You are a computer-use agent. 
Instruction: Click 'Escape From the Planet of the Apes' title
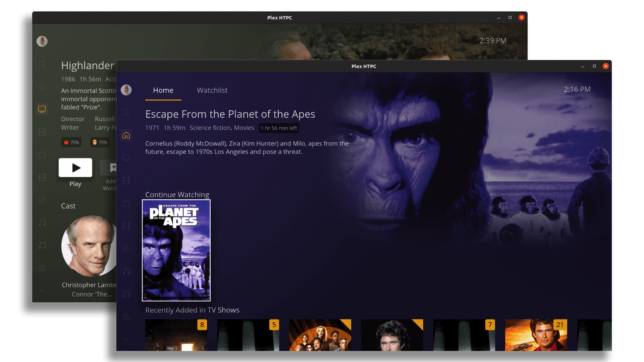coord(230,114)
